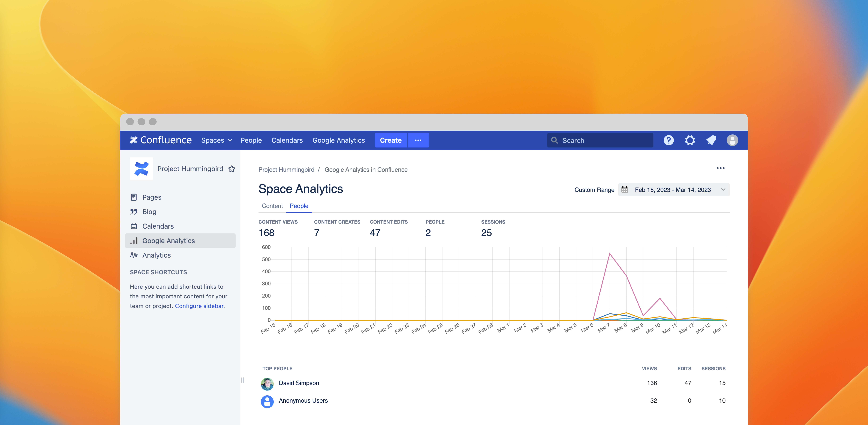Image resolution: width=868 pixels, height=425 pixels.
Task: Click the Project Hummingbird space logo
Action: tap(142, 169)
